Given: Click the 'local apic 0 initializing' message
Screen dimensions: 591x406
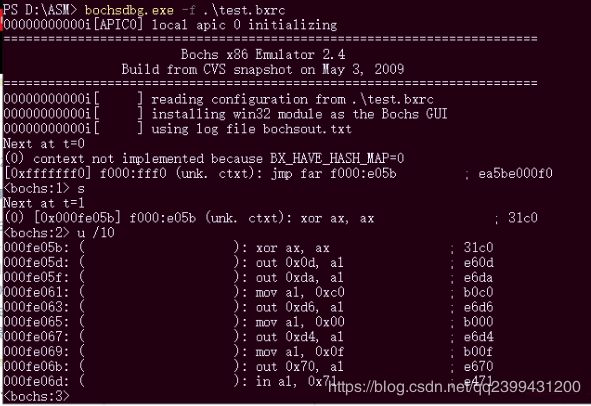Looking at the screenshot, I should [244, 25].
